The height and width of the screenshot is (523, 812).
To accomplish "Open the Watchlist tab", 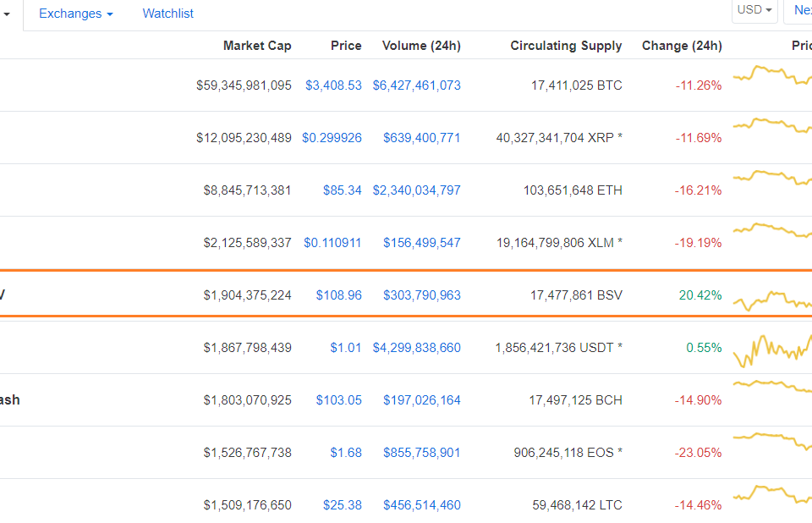I will [167, 14].
